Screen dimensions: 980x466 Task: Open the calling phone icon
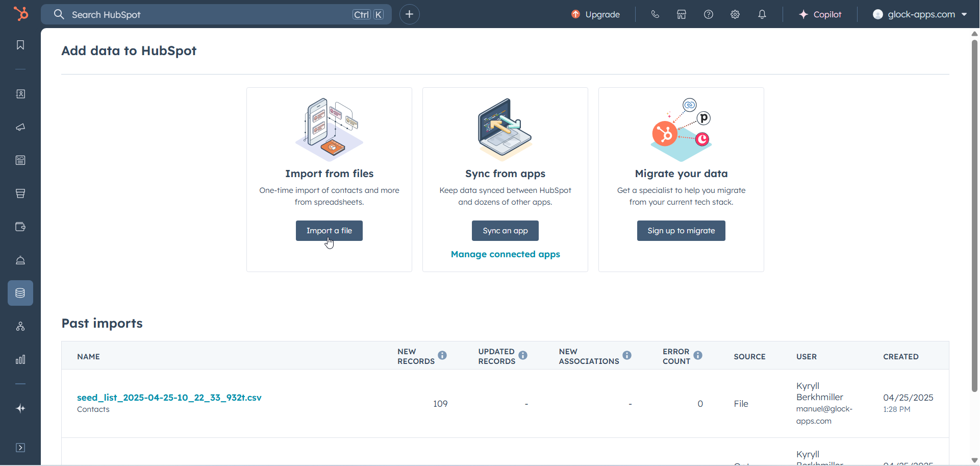[655, 14]
